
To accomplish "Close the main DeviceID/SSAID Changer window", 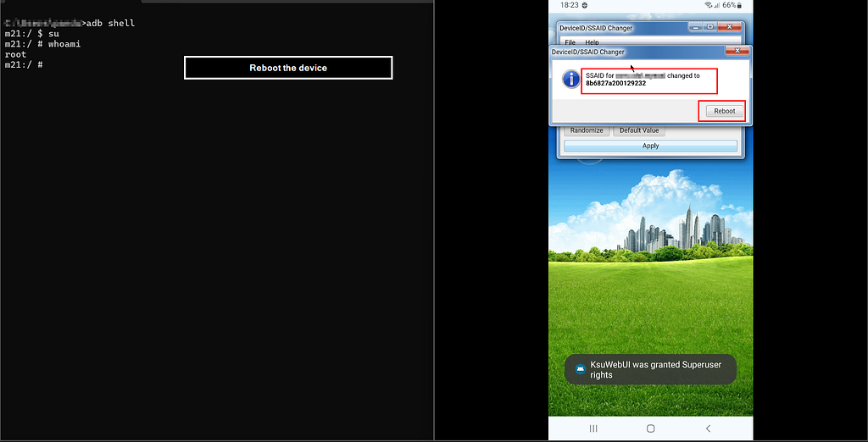I will [x=730, y=26].
